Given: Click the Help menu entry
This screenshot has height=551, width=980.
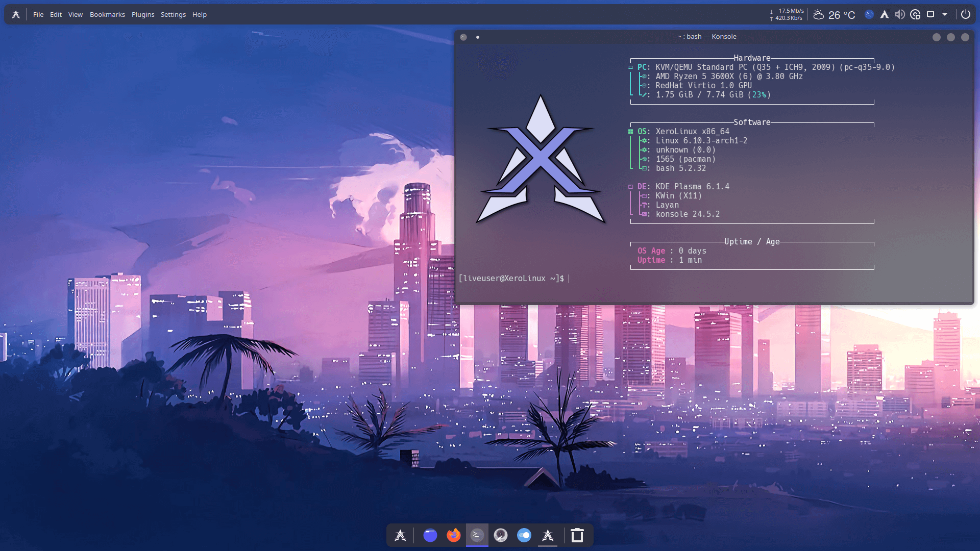Looking at the screenshot, I should [199, 14].
